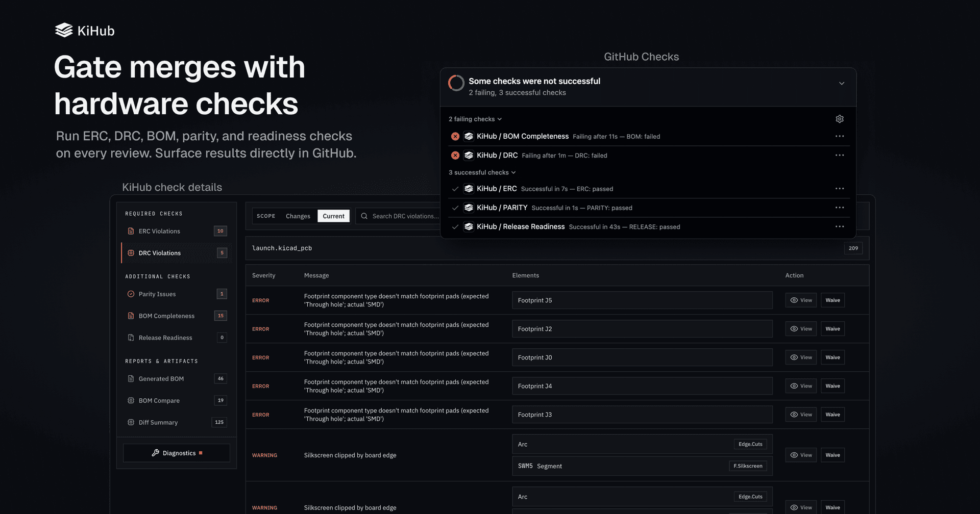
Task: Open Diff Summary report
Action: pos(177,422)
